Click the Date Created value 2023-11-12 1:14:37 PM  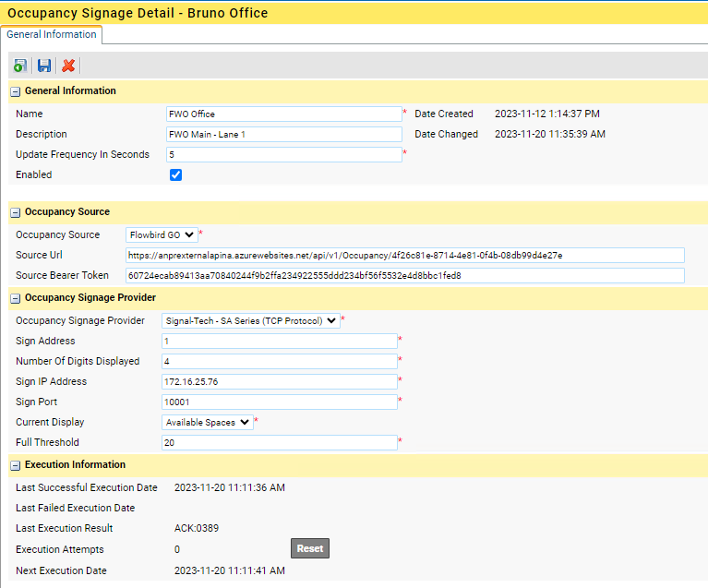click(546, 114)
